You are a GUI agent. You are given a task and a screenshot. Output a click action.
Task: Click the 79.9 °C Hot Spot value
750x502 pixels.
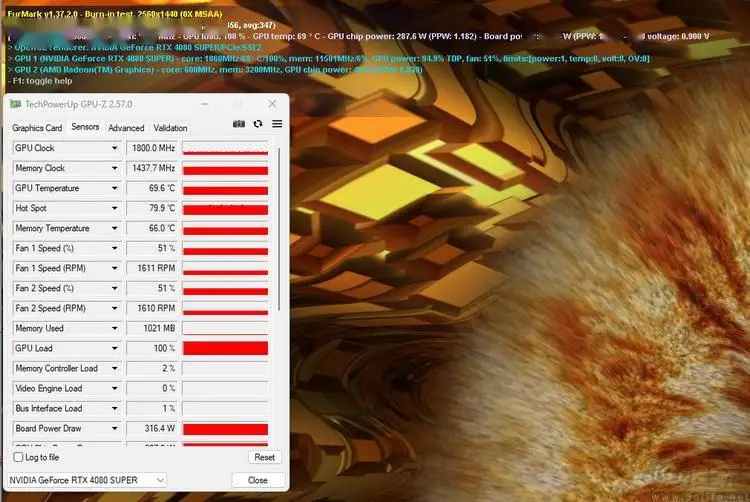tap(152, 208)
